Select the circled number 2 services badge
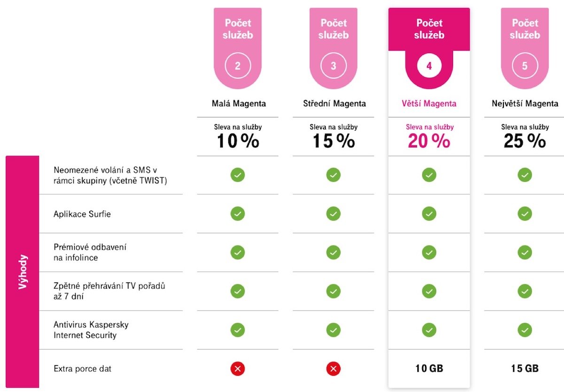This screenshot has width=564, height=392. [x=237, y=66]
